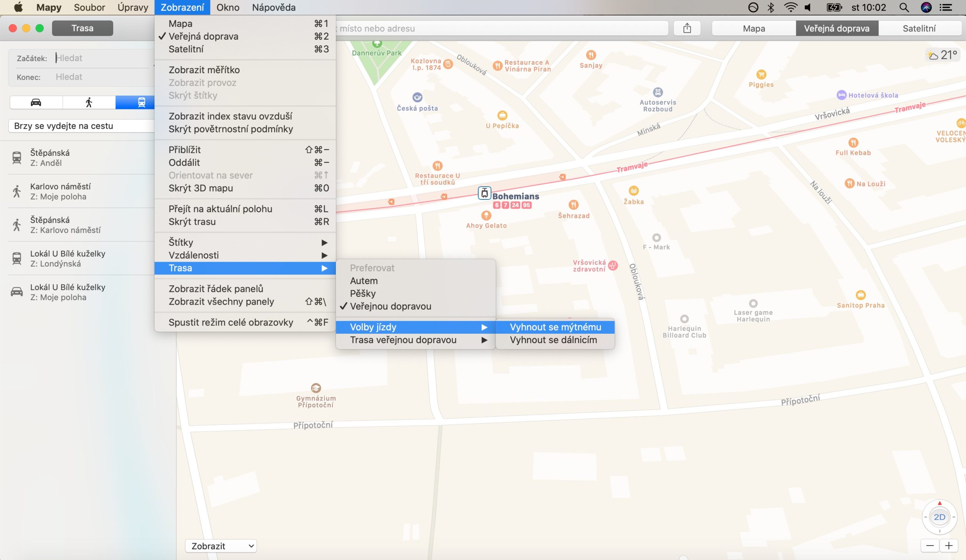The width and height of the screenshot is (966, 560).
Task: Open the weather 21° indicator
Action: [943, 55]
